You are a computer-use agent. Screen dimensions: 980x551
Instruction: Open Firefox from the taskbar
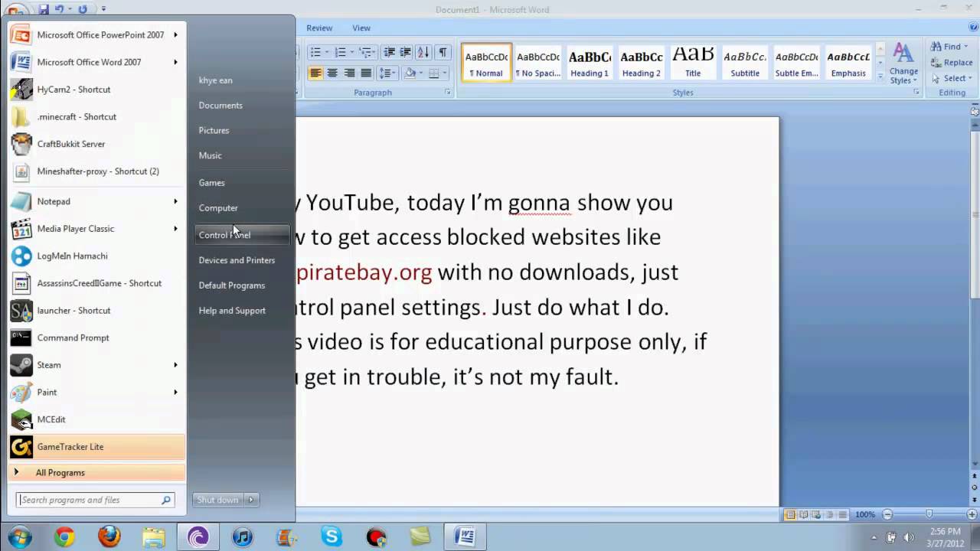pyautogui.click(x=109, y=537)
